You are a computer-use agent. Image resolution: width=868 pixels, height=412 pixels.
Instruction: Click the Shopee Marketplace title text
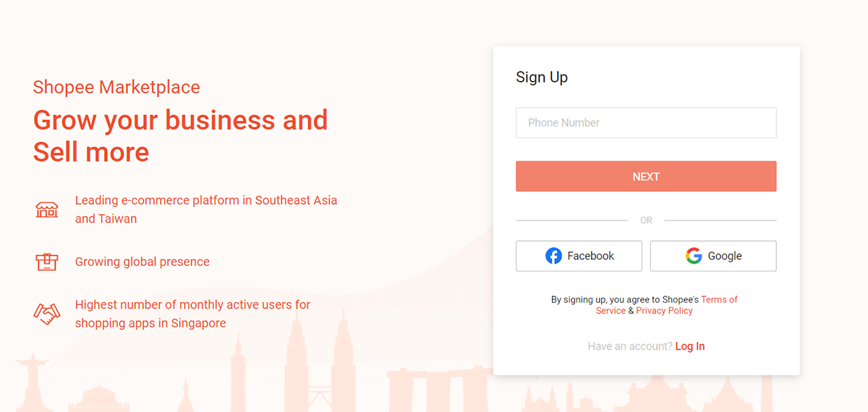pos(116,88)
